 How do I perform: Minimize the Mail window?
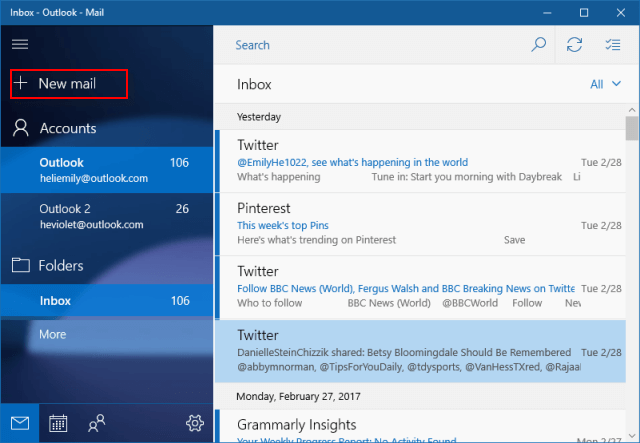click(547, 13)
